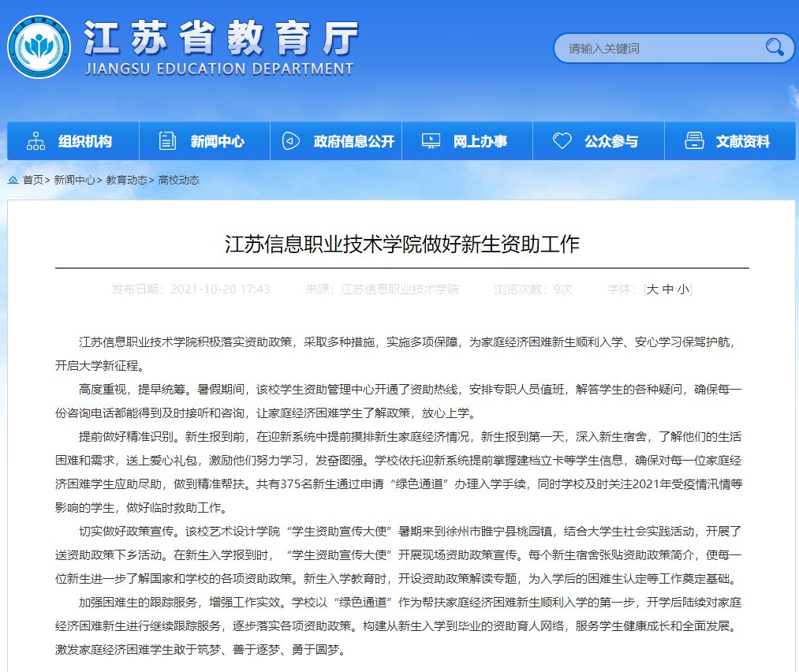The width and height of the screenshot is (799, 672).
Task: Click the 发布日期 2021-10-20 17:43 text
Action: pos(191,289)
